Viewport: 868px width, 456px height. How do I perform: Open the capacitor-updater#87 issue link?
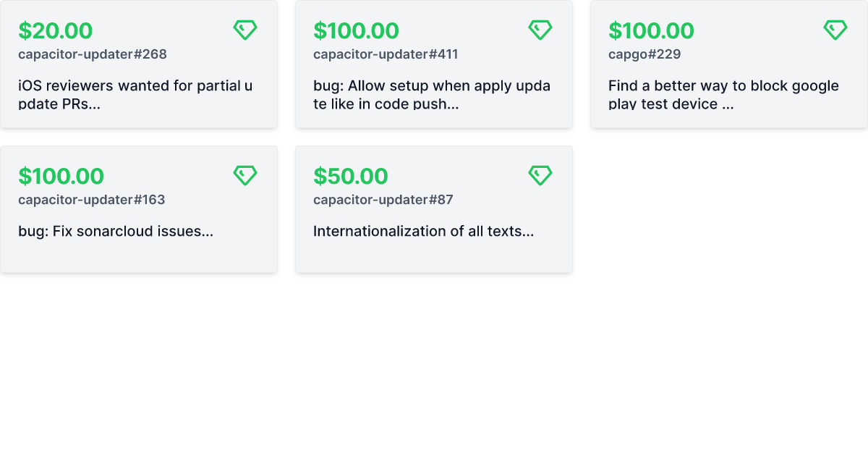[x=383, y=200]
